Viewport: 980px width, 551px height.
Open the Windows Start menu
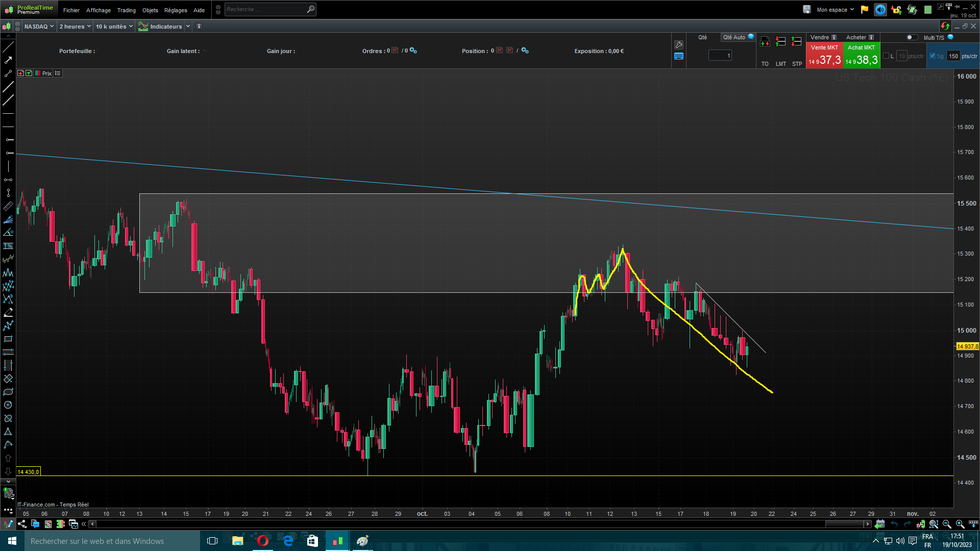(x=12, y=541)
